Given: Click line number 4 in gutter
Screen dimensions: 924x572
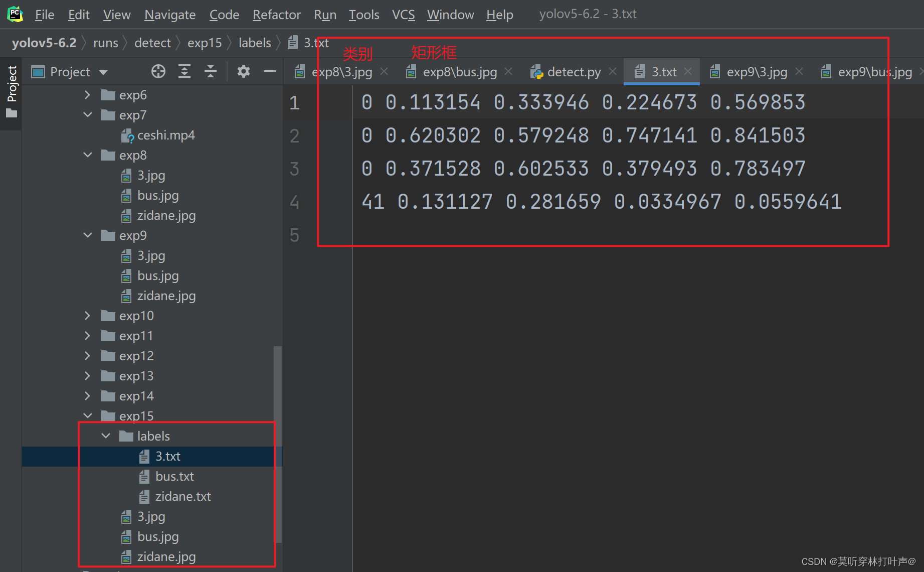Looking at the screenshot, I should click(x=294, y=202).
